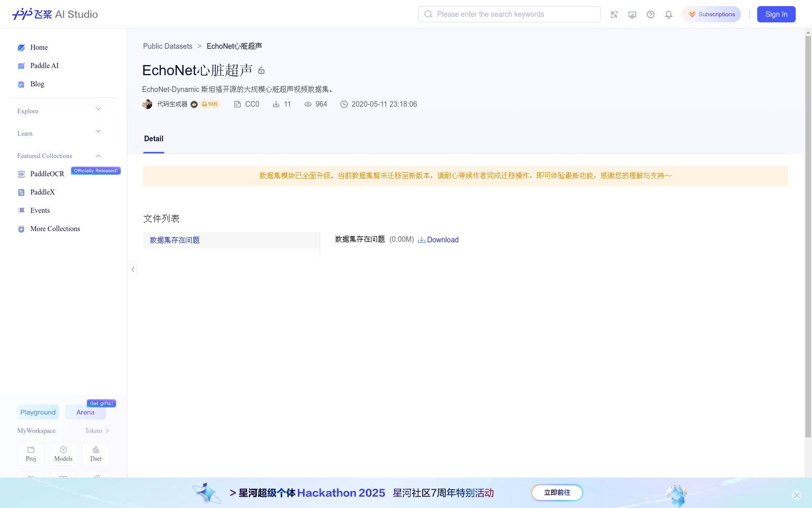This screenshot has width=812, height=508.
Task: Open More Collections menu item
Action: 55,229
